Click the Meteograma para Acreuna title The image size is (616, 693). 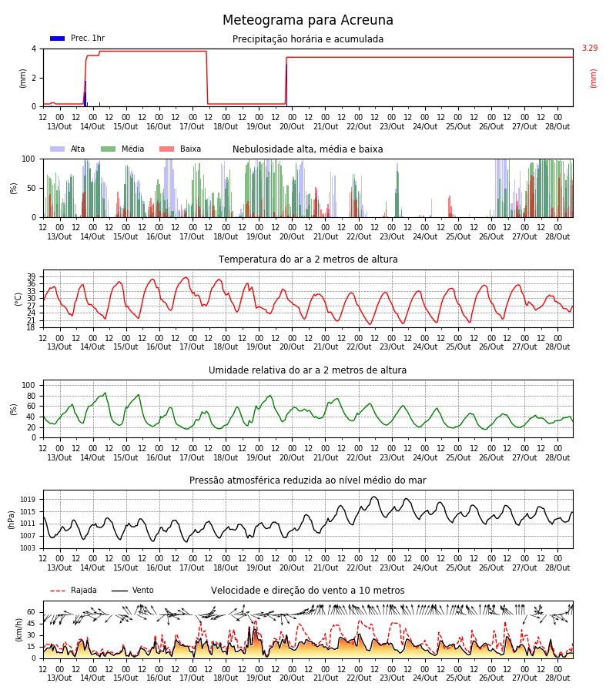click(308, 20)
